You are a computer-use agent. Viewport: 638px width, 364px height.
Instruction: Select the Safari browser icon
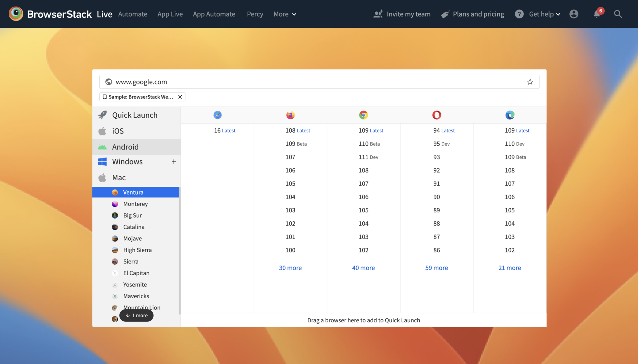(x=217, y=115)
